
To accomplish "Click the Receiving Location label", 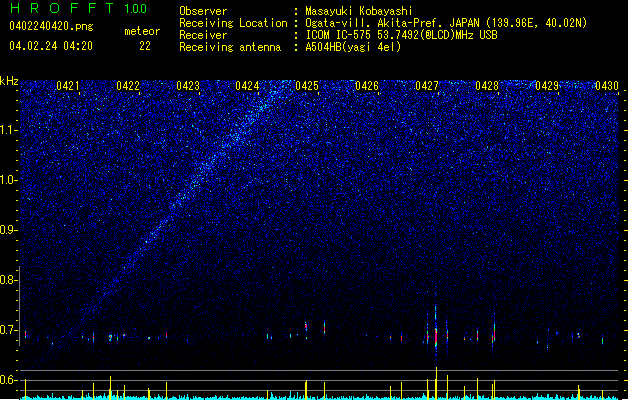I will (233, 23).
